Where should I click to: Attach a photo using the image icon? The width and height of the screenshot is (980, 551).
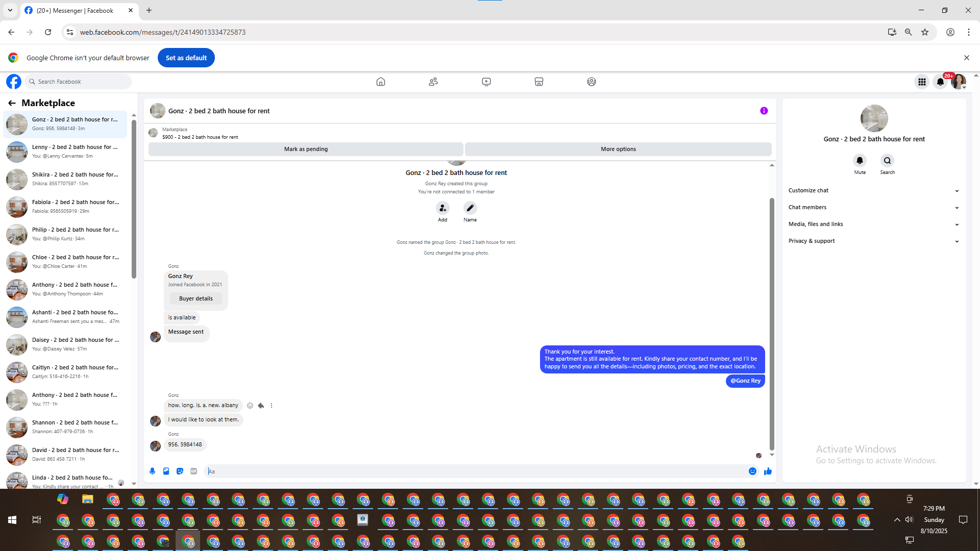[x=166, y=471]
